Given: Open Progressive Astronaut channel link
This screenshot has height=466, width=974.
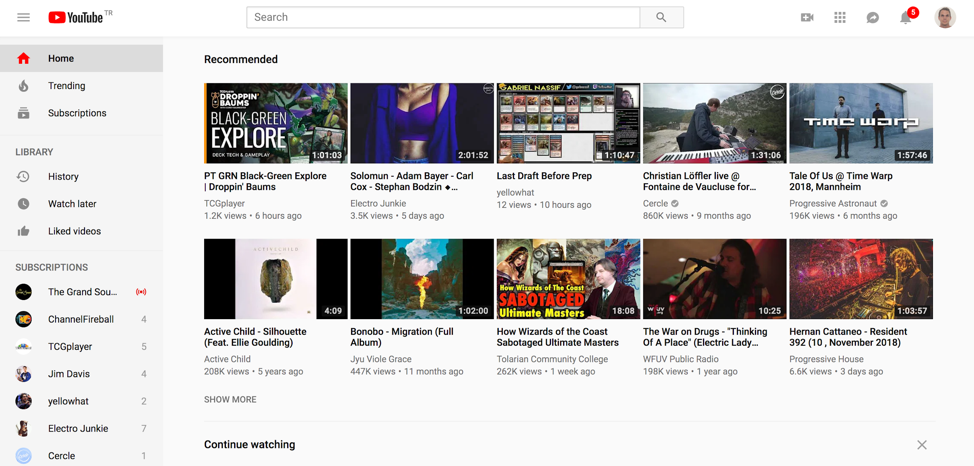Looking at the screenshot, I should 834,204.
